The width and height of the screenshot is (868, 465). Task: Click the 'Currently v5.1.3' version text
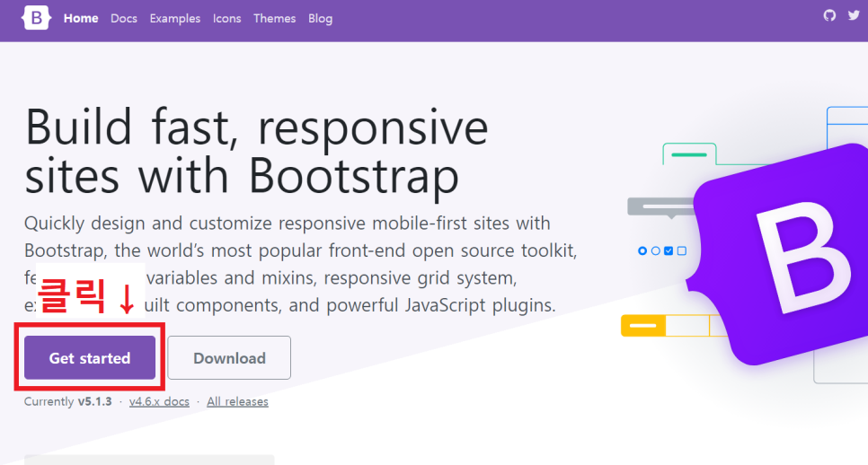67,401
